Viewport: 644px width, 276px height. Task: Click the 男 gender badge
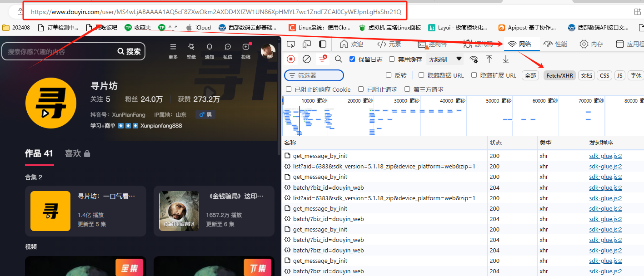coord(206,115)
